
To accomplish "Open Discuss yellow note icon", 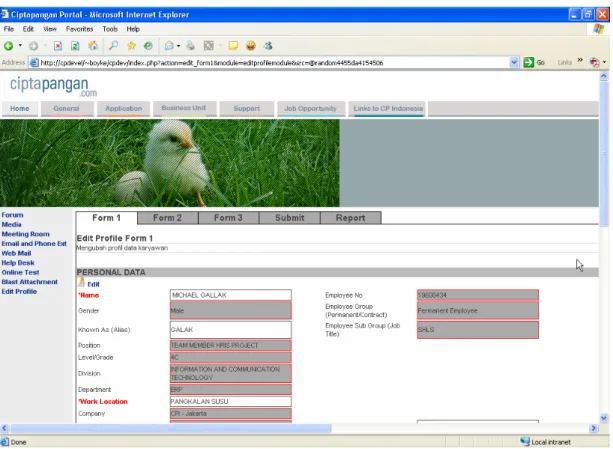I will click(x=233, y=46).
